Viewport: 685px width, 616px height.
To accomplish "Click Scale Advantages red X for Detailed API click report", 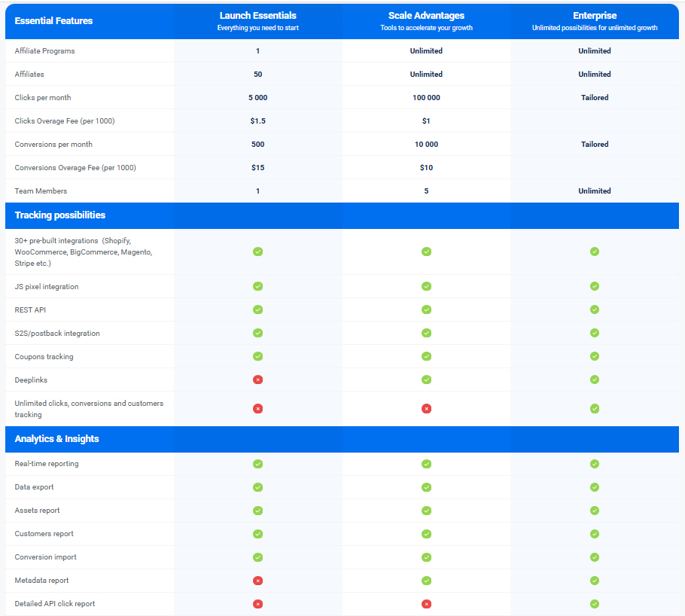I will 426,604.
